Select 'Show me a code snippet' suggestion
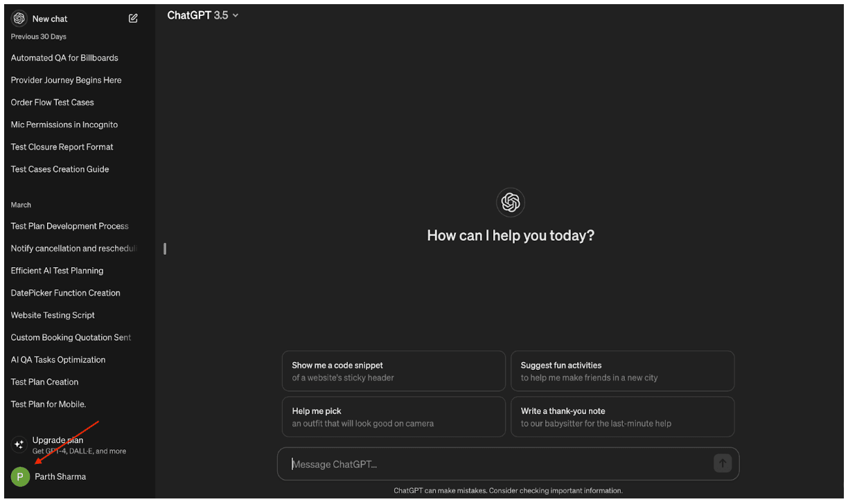Screen dimensions: 848x504 pos(394,371)
